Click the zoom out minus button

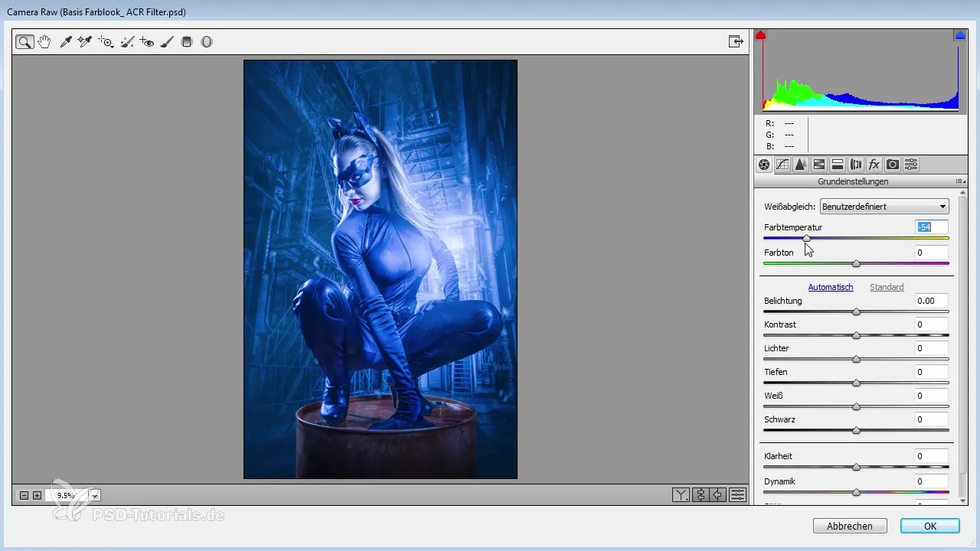pos(24,495)
